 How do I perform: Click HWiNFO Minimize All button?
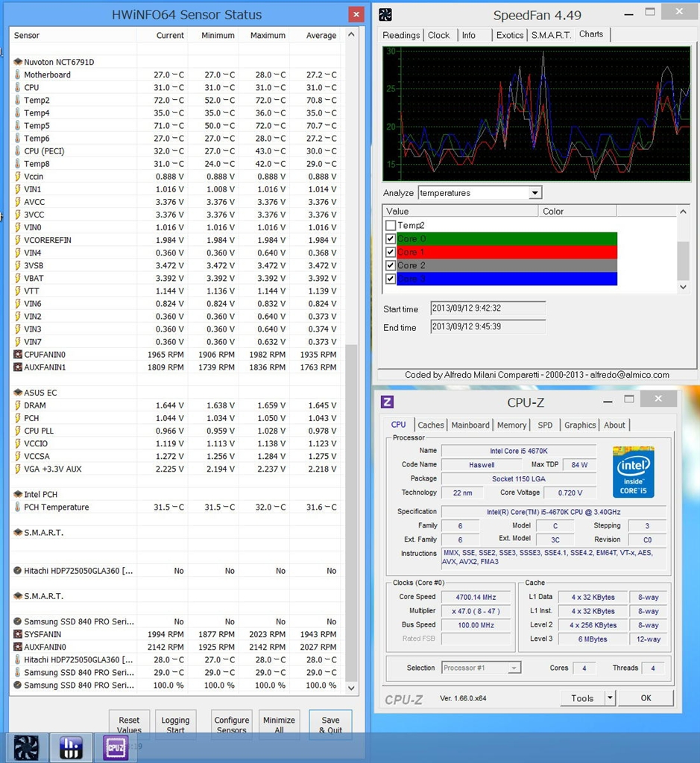pos(279,724)
